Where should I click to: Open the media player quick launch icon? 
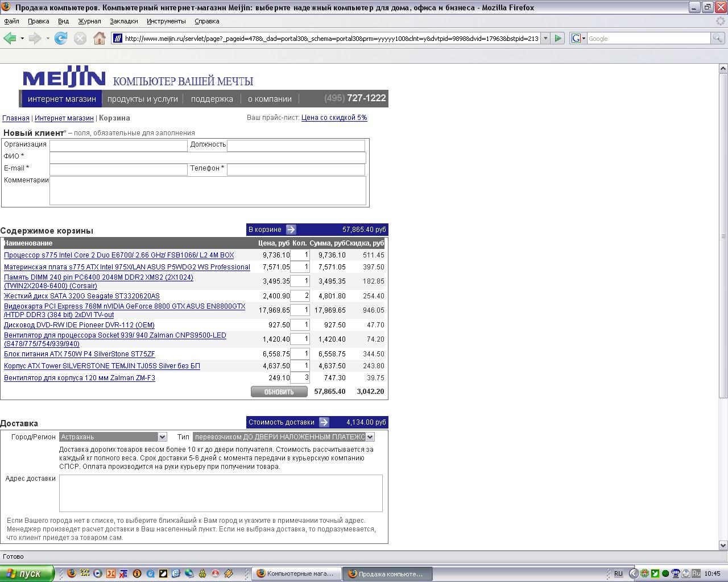98,573
